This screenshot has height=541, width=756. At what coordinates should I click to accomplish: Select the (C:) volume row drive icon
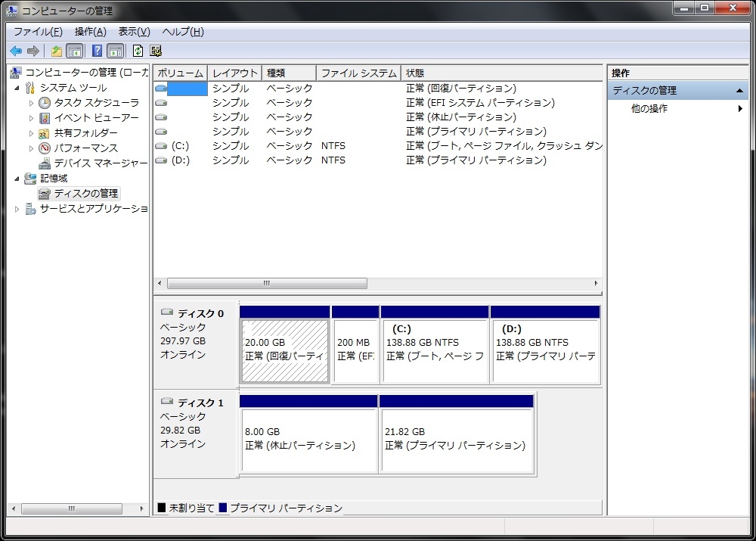click(x=161, y=146)
